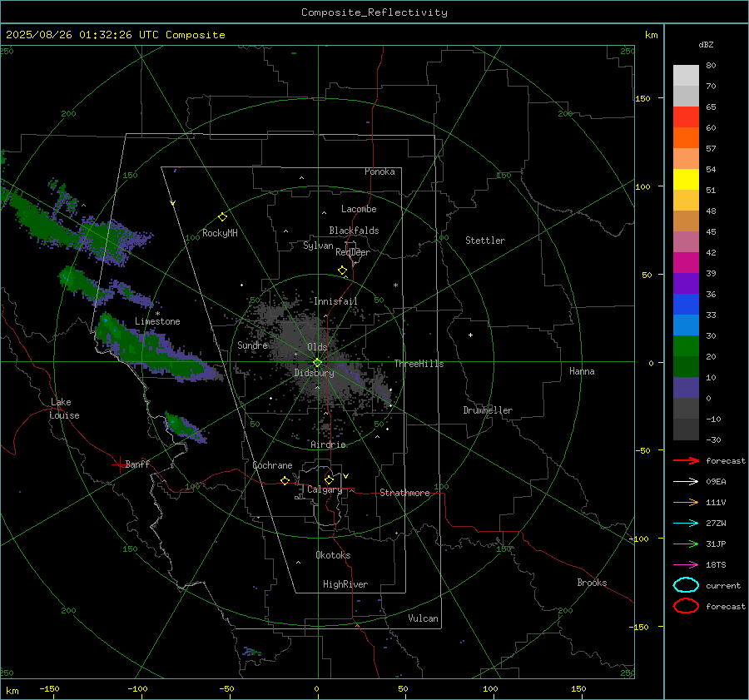Select the Airdrie city label
This screenshot has width=749, height=700.
[328, 444]
